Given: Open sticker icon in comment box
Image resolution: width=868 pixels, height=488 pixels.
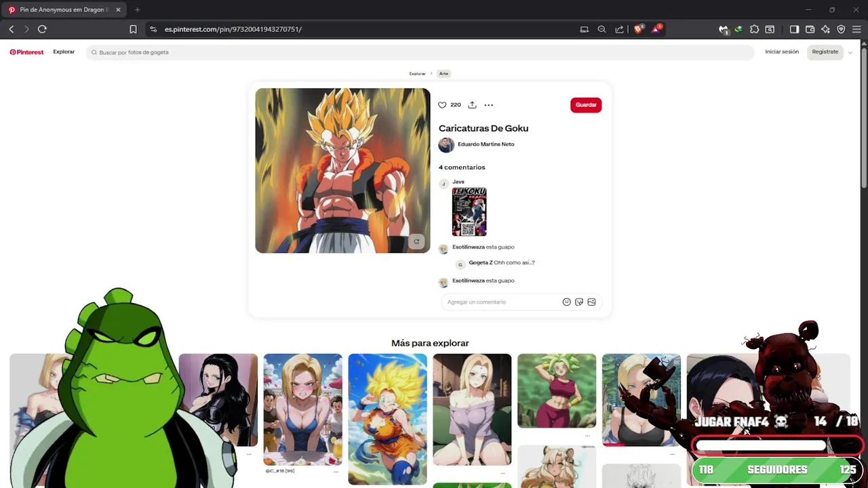Looking at the screenshot, I should [x=579, y=302].
